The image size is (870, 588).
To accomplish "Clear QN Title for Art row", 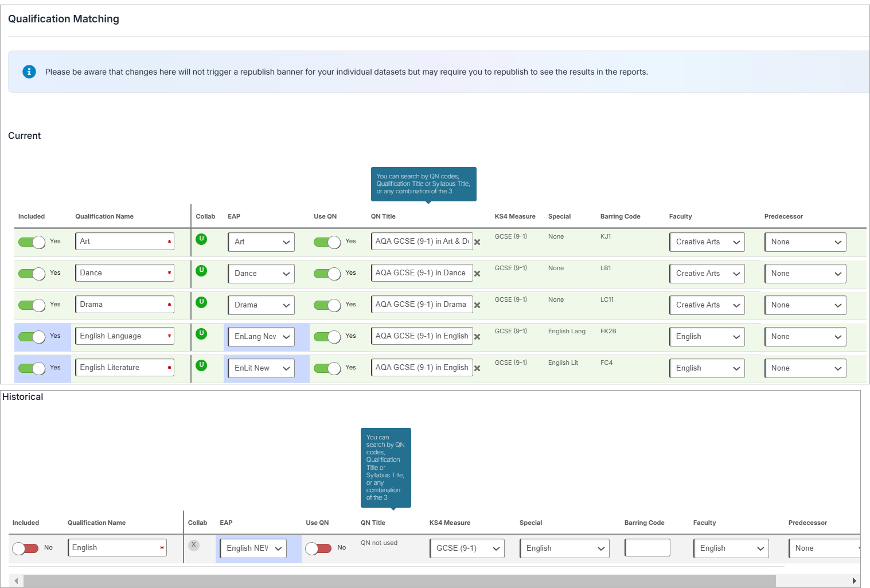I will tap(477, 242).
